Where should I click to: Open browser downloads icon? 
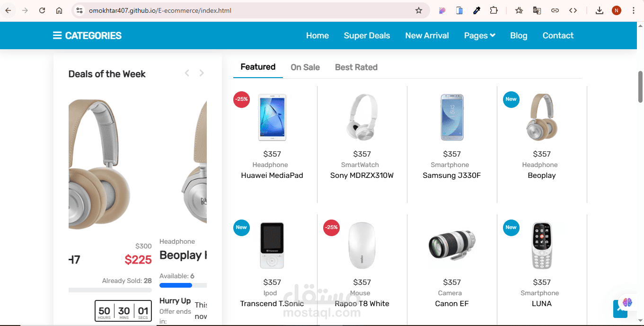[599, 10]
